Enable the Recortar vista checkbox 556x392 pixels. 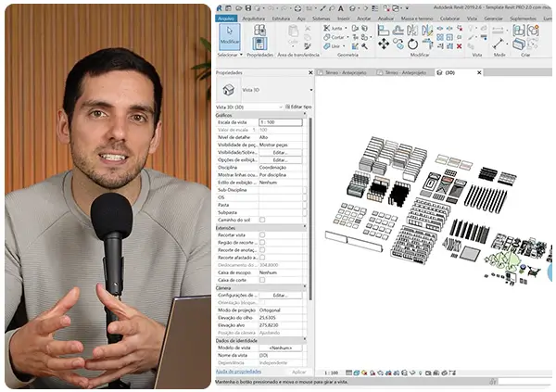pyautogui.click(x=262, y=235)
